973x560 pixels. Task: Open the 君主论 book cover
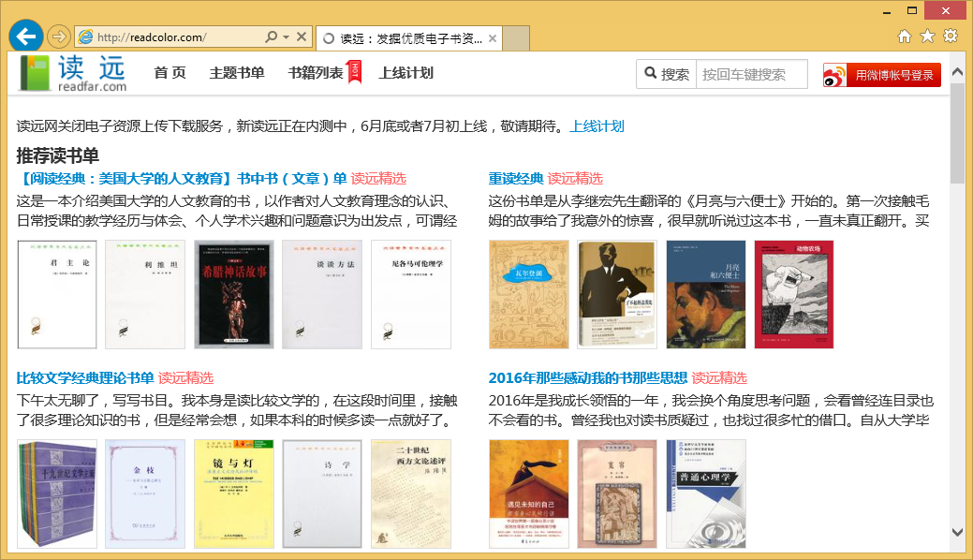[57, 294]
